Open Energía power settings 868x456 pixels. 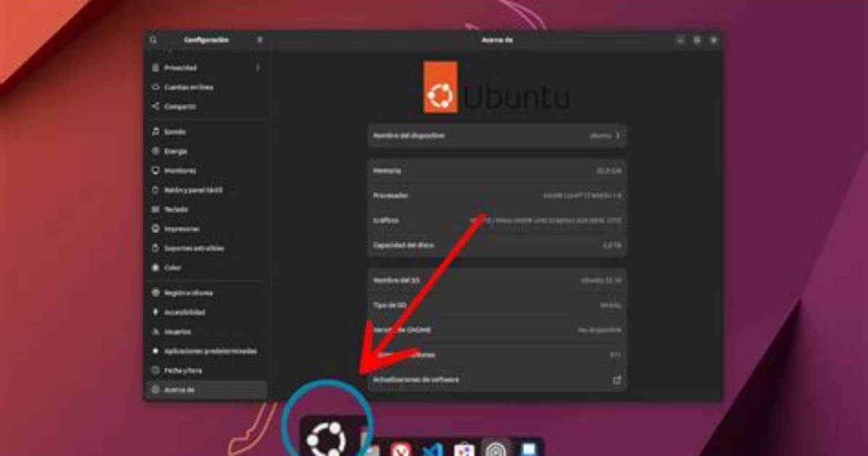(206, 151)
